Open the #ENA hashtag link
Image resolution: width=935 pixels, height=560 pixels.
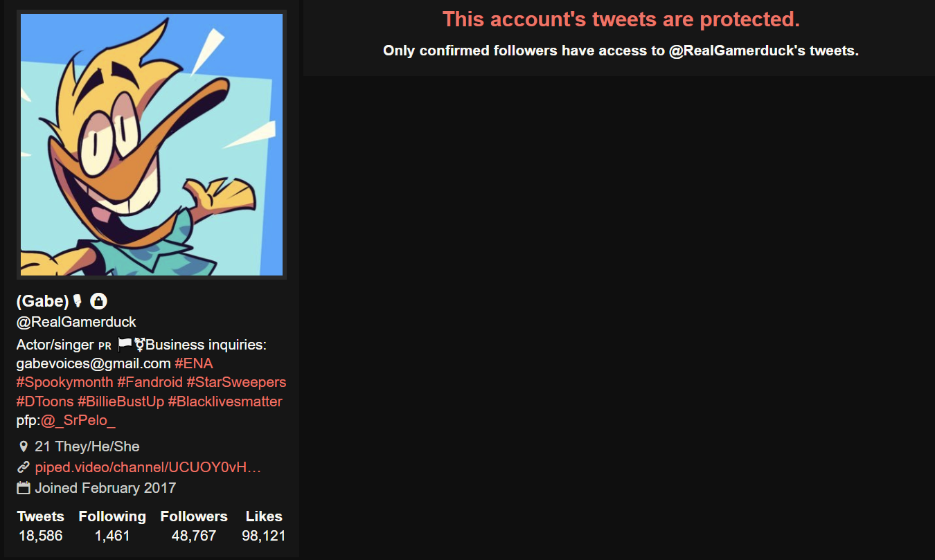[x=194, y=363]
